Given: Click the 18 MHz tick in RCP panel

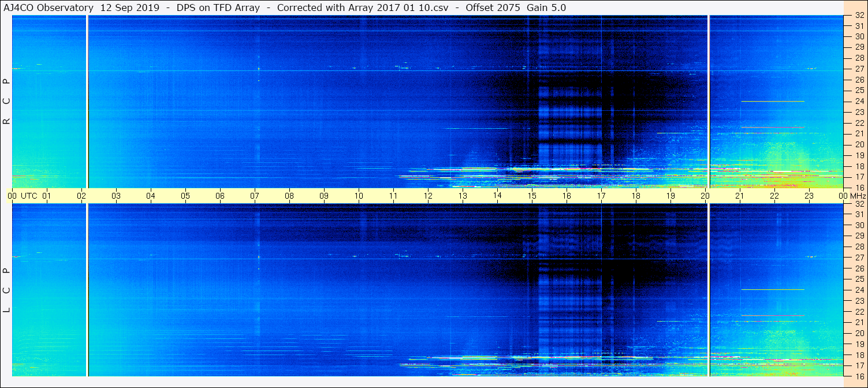Looking at the screenshot, I should (x=859, y=166).
